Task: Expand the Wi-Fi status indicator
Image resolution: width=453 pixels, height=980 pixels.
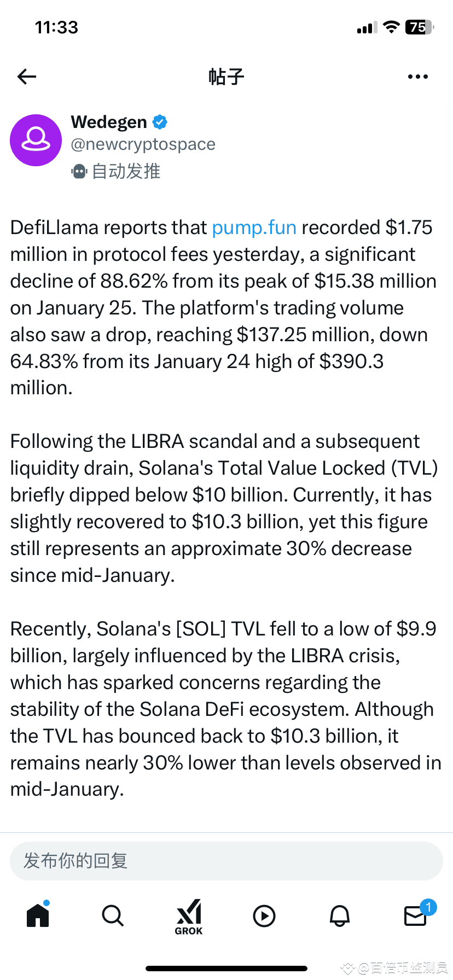Action: tap(392, 26)
